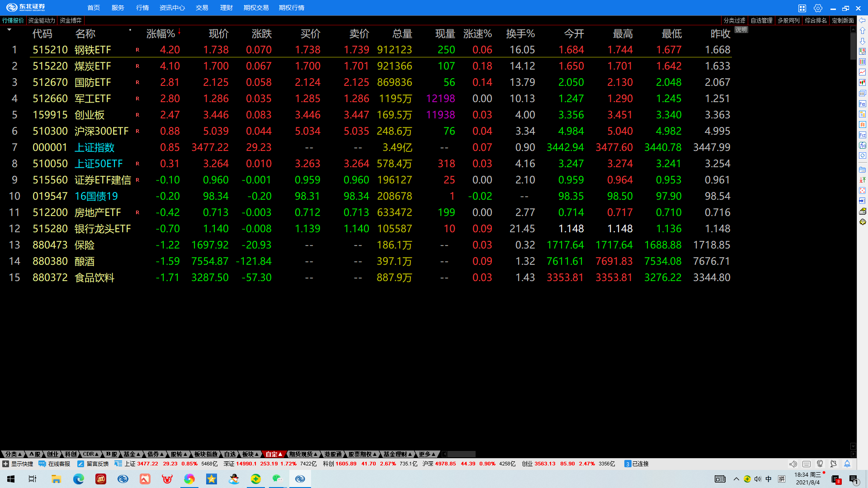The image size is (868, 488).
Task: Click the 综合排名 button
Action: tap(816, 20)
